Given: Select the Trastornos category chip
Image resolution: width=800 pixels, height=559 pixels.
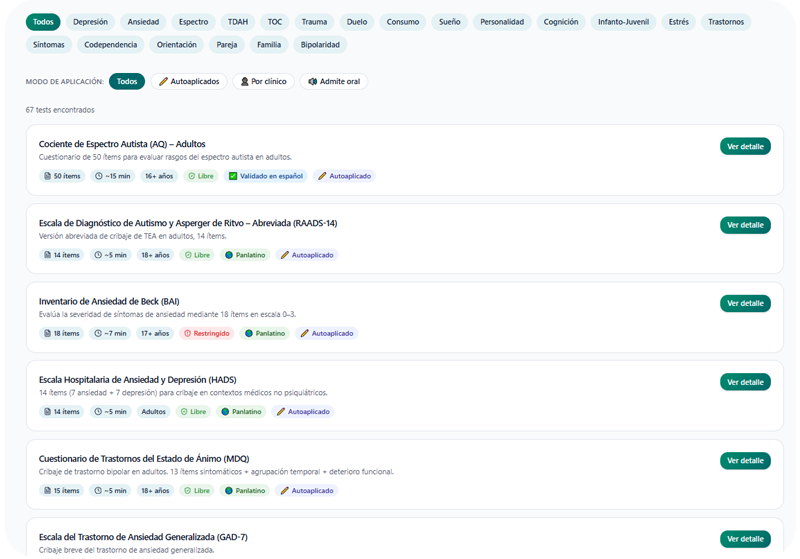Looking at the screenshot, I should (726, 22).
